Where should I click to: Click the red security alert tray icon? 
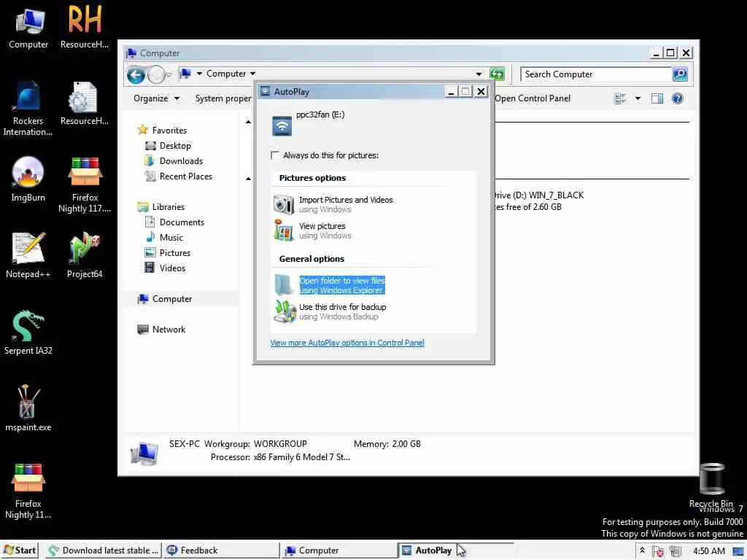click(659, 551)
